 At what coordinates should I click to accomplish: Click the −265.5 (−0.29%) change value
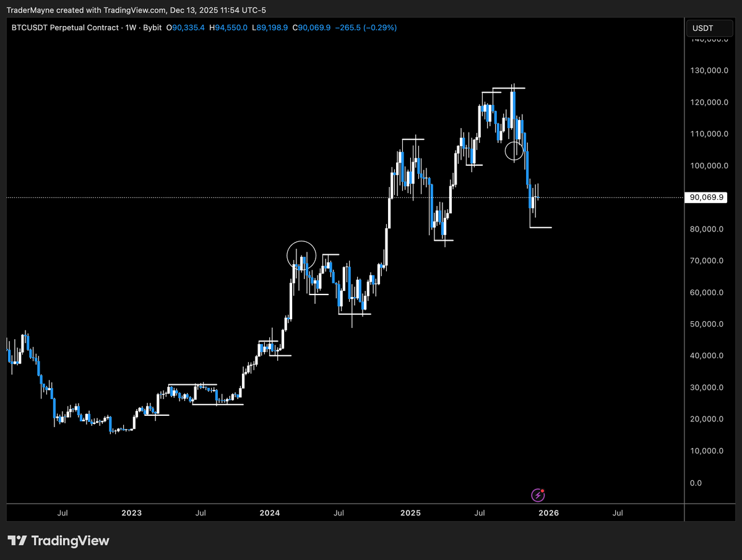366,28
